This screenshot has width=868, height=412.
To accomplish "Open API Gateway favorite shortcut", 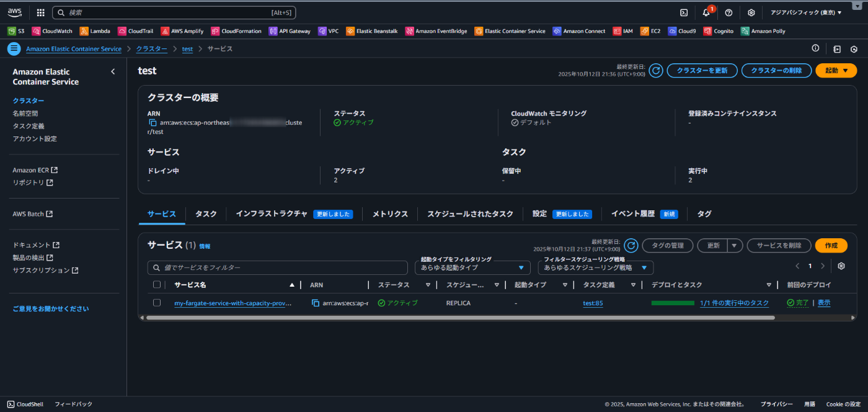I will [x=290, y=31].
